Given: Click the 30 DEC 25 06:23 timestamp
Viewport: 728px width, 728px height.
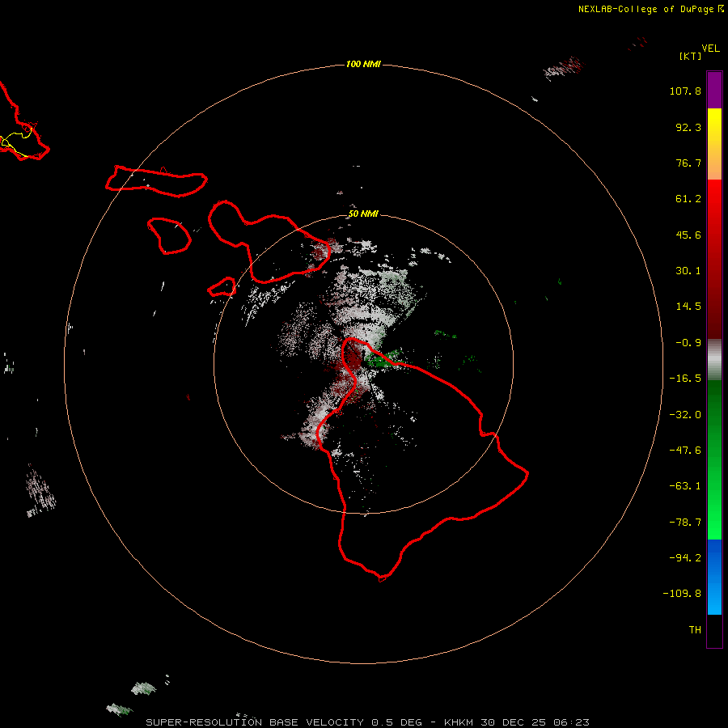Looking at the screenshot, I should click(535, 722).
